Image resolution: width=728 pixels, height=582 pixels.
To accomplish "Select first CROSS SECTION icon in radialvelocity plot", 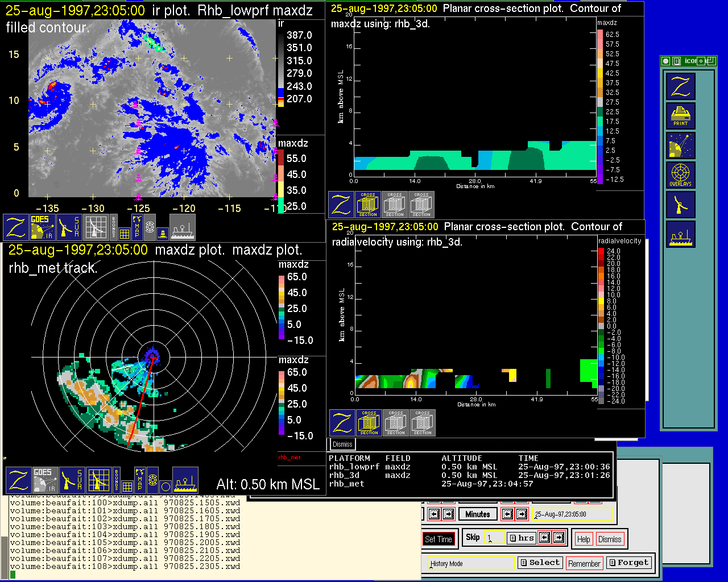I will (369, 423).
